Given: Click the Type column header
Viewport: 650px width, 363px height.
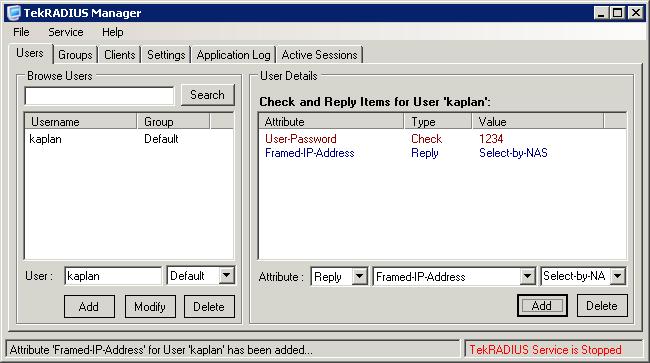Looking at the screenshot, I should click(438, 122).
